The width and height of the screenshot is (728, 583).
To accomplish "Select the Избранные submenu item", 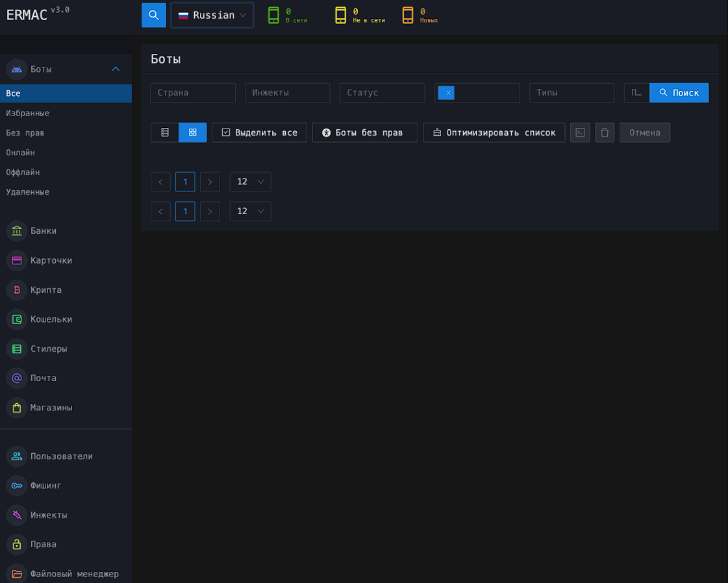I will click(28, 113).
